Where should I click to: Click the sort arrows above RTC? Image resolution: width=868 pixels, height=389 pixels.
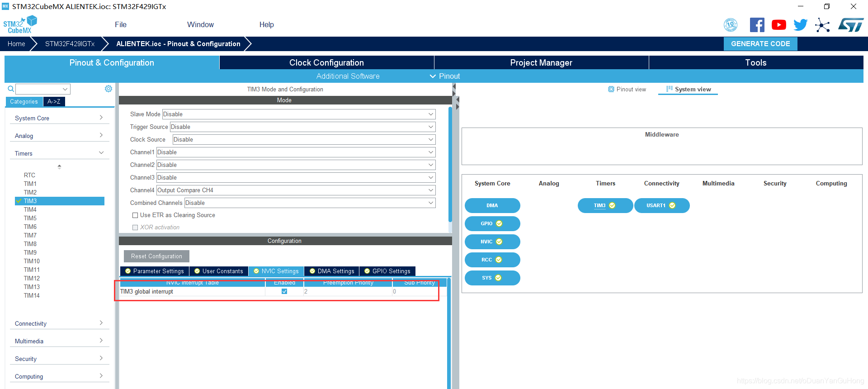point(59,167)
